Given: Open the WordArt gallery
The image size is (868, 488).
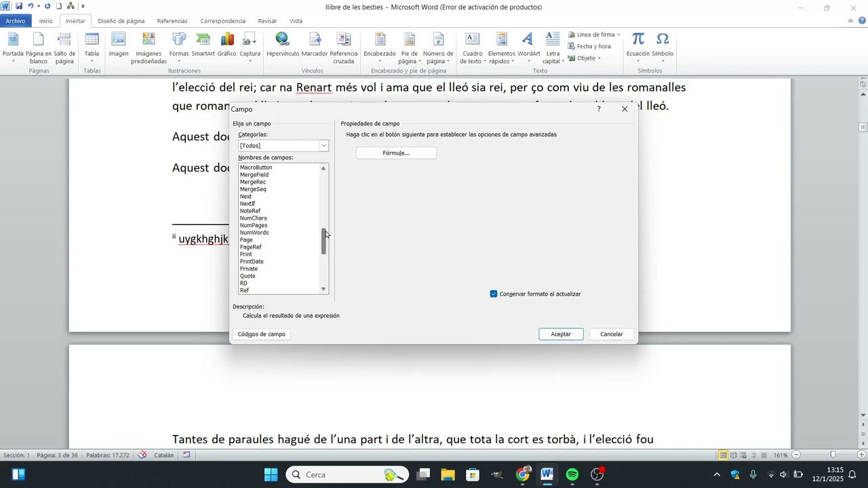Looking at the screenshot, I should pyautogui.click(x=529, y=47).
